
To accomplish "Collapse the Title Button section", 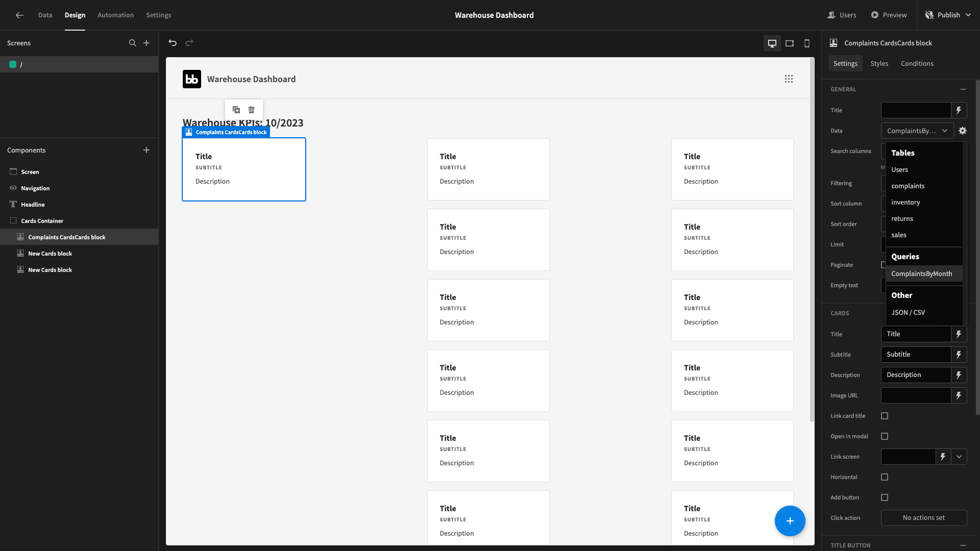I will [x=963, y=545].
